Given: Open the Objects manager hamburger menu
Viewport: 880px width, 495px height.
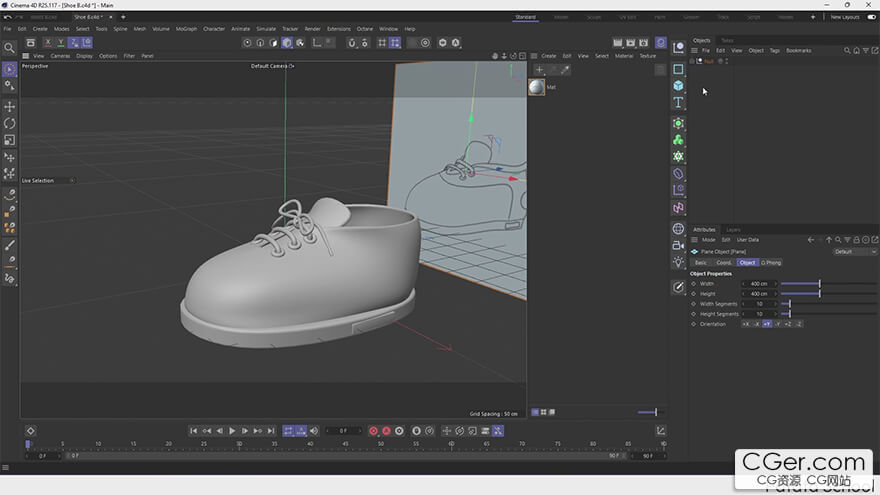Looking at the screenshot, I should (x=695, y=51).
